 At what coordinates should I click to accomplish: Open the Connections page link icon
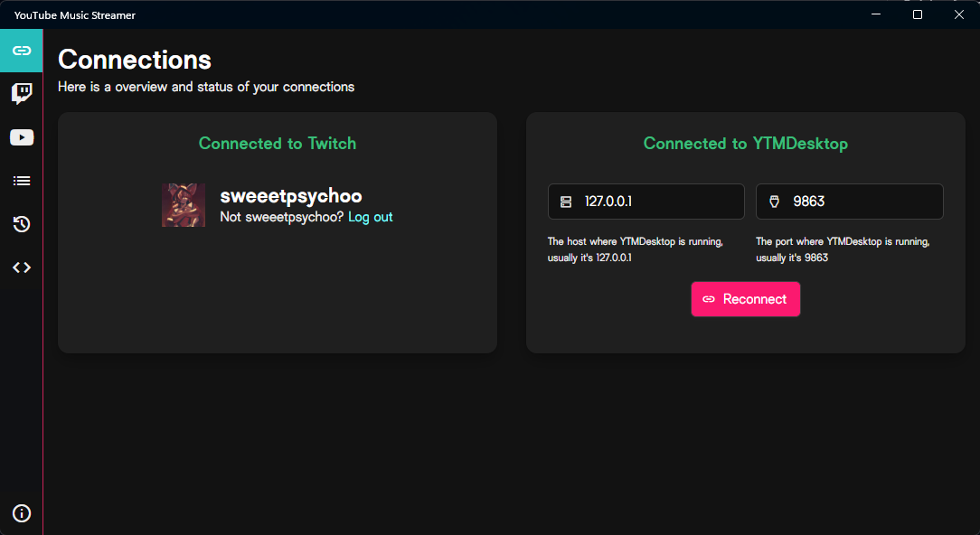coord(22,51)
